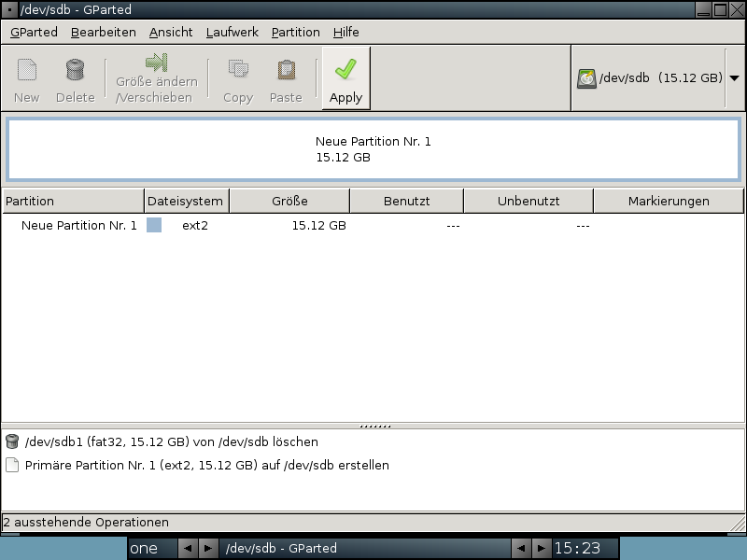Open the Partition menu in the menu bar

pyautogui.click(x=295, y=32)
